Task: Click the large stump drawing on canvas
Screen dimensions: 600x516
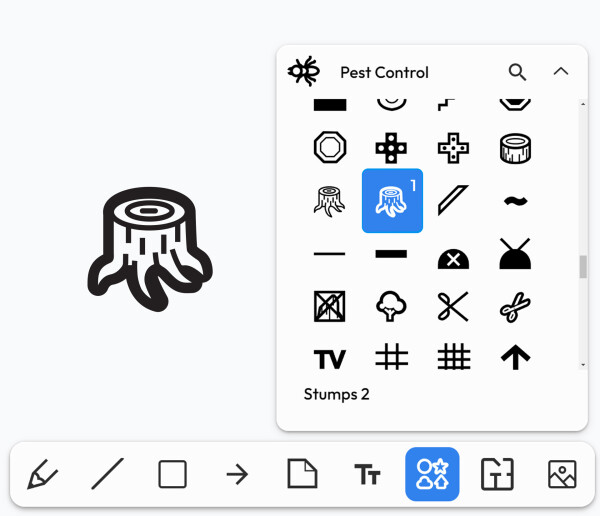Action: coord(150,249)
